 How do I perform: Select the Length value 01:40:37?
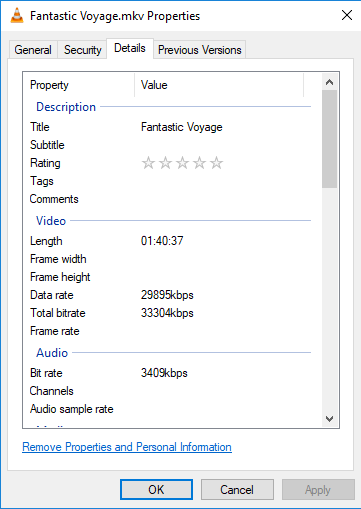[162, 241]
